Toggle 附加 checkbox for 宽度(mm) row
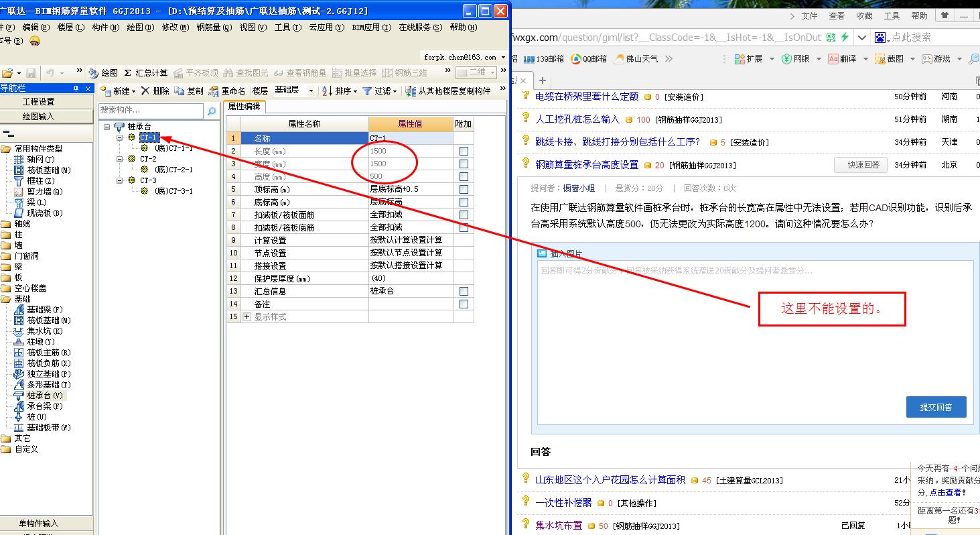The image size is (980, 535). 464,164
